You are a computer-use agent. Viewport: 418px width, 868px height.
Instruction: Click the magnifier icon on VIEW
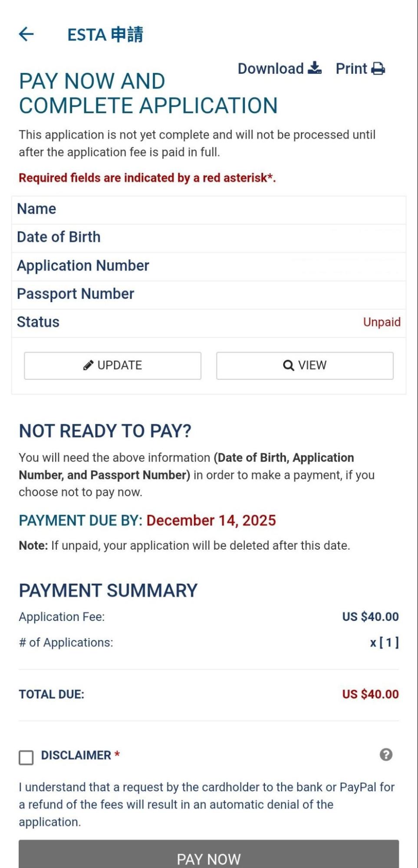tap(288, 365)
